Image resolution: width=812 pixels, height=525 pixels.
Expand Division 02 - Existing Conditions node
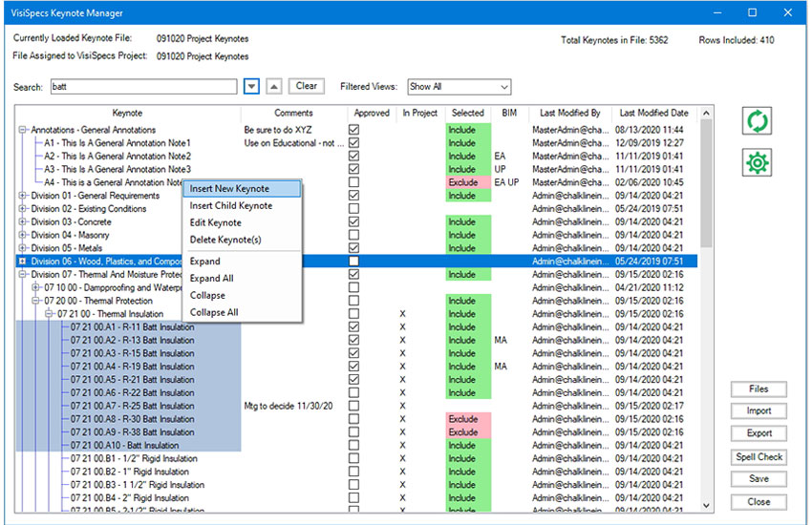(x=22, y=208)
